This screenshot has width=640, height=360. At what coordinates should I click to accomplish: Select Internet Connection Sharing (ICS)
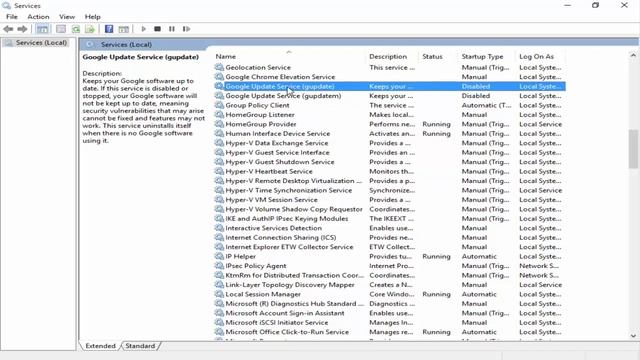tap(389, 238)
